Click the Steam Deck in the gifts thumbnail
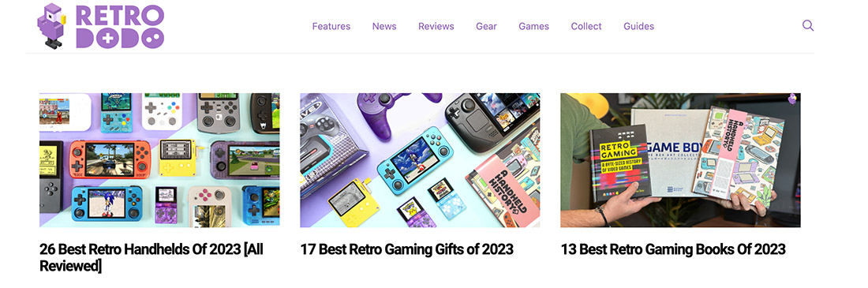 point(492,122)
